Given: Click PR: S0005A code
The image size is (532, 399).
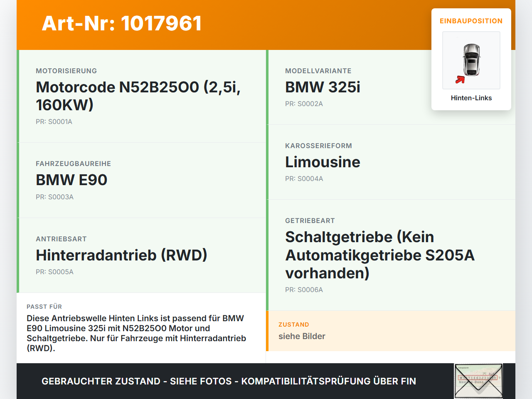Looking at the screenshot, I should [x=54, y=272].
